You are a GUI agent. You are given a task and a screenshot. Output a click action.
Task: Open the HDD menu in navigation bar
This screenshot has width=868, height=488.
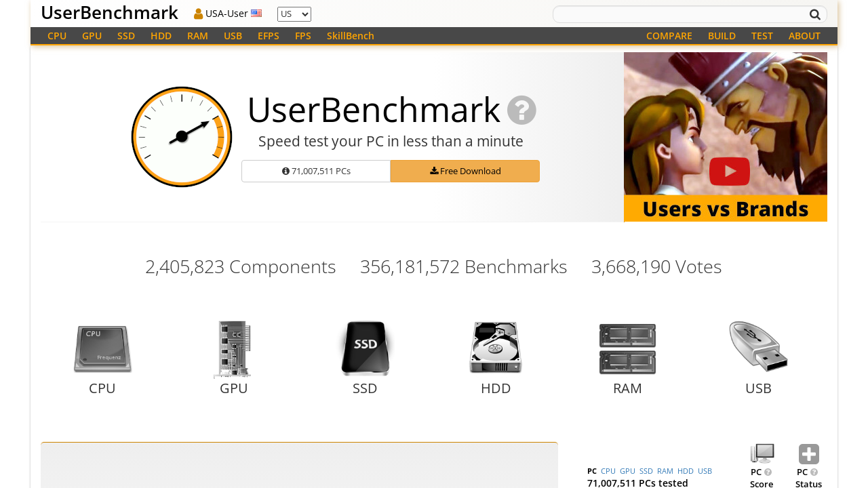pos(161,36)
